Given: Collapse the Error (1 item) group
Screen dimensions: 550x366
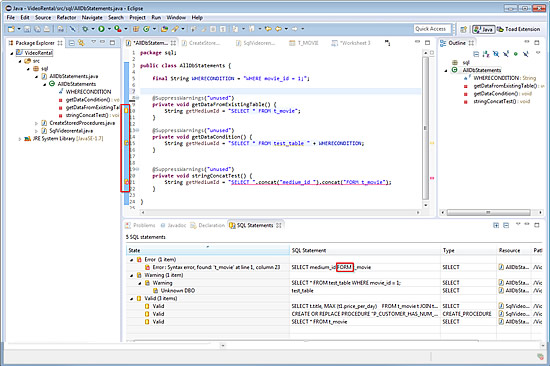Looking at the screenshot, I should tap(132, 260).
